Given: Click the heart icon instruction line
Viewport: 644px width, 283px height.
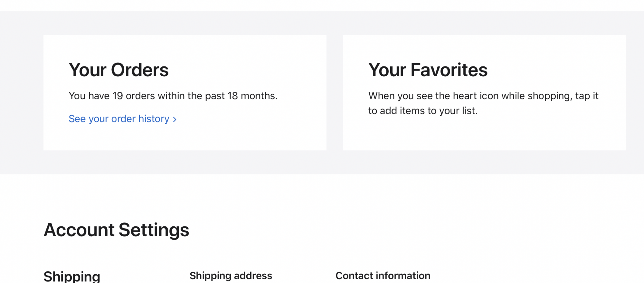Looking at the screenshot, I should tap(483, 96).
